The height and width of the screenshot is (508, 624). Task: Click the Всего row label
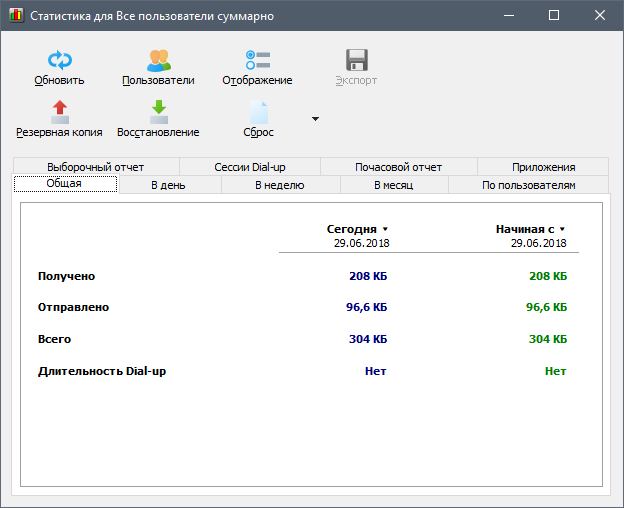pos(55,339)
